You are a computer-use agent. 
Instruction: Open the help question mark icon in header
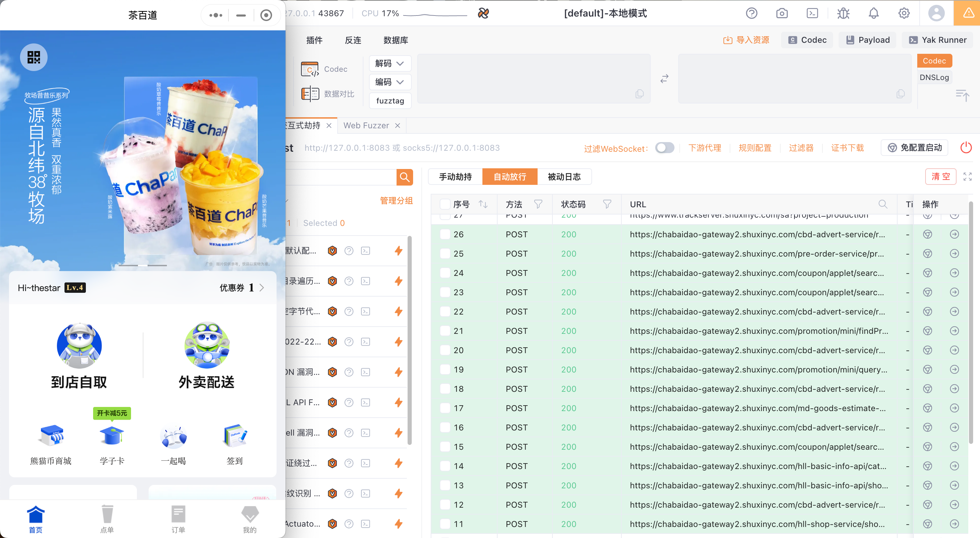point(751,13)
